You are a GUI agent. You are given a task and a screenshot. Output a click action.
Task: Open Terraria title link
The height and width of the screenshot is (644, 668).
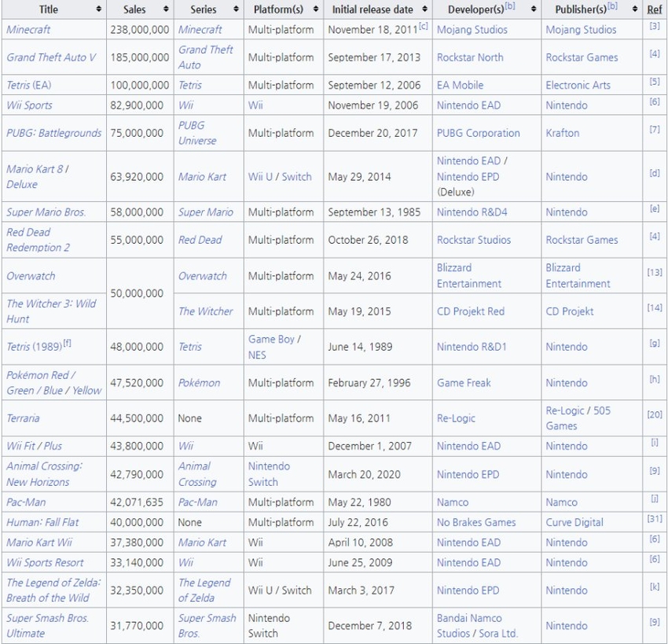coord(23,418)
